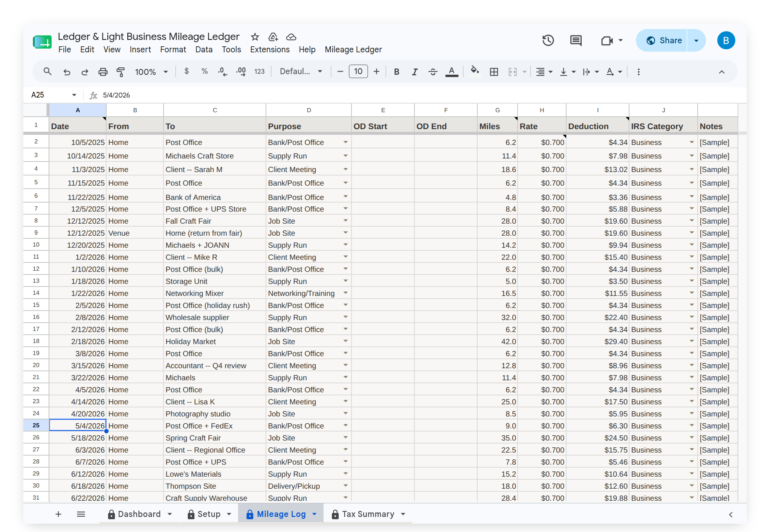770x532 pixels.
Task: Open the fill color bucket
Action: pos(475,71)
